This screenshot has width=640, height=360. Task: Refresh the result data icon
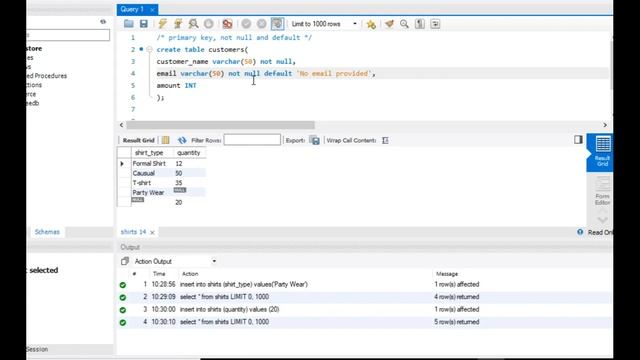click(182, 140)
